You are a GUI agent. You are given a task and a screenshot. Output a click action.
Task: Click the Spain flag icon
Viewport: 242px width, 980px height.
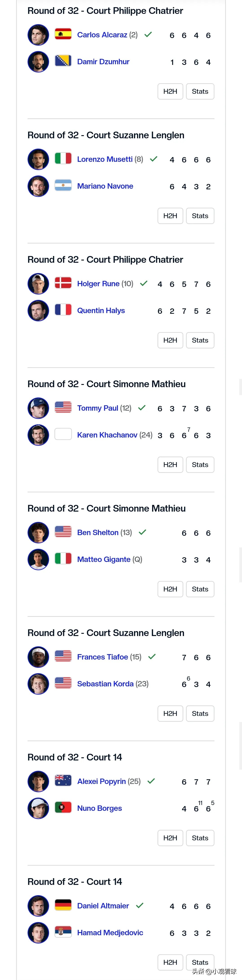pyautogui.click(x=63, y=35)
